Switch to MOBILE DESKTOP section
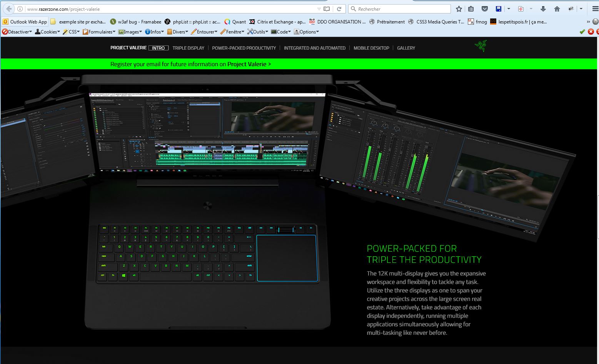This screenshot has height=364, width=599. pos(371,48)
